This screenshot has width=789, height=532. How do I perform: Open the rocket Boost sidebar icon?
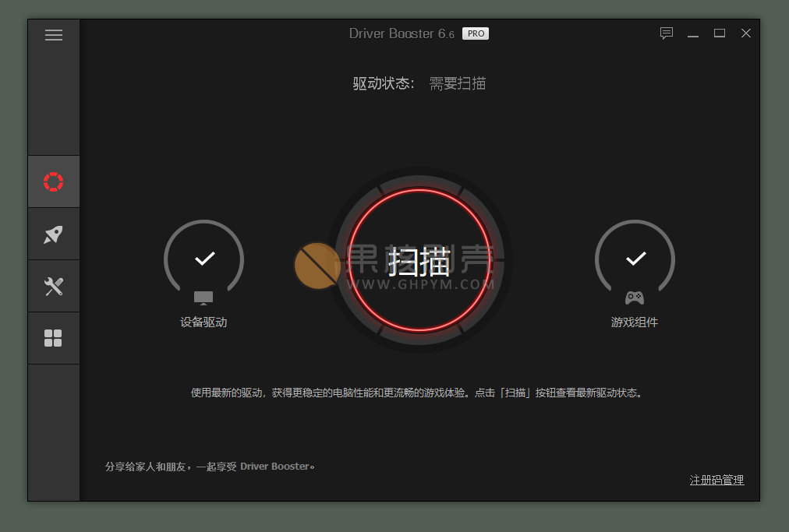[53, 234]
